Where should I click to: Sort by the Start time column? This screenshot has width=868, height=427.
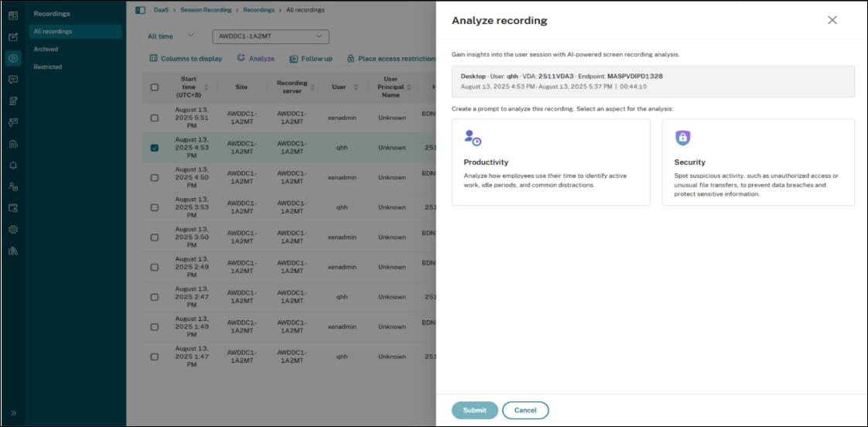coord(190,87)
